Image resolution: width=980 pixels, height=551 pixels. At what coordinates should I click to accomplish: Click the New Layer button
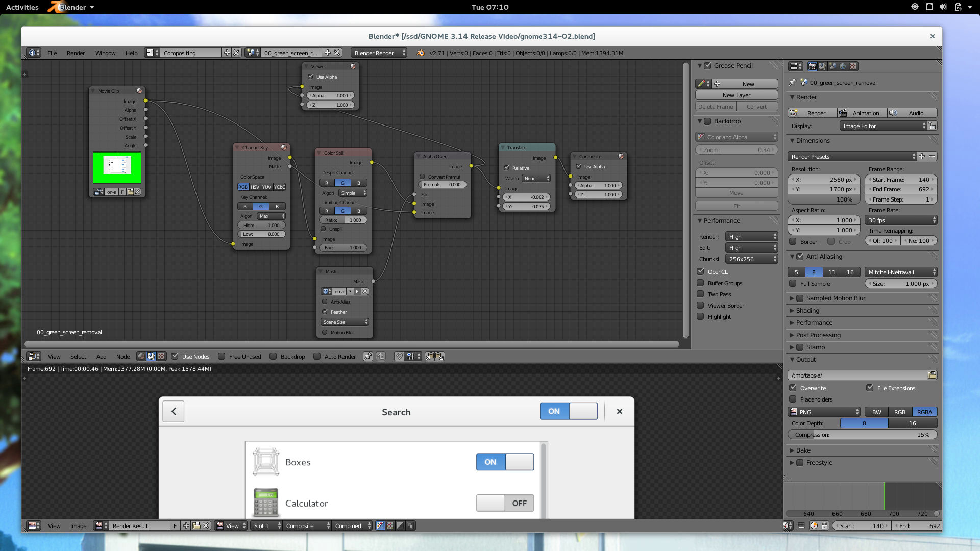click(736, 95)
